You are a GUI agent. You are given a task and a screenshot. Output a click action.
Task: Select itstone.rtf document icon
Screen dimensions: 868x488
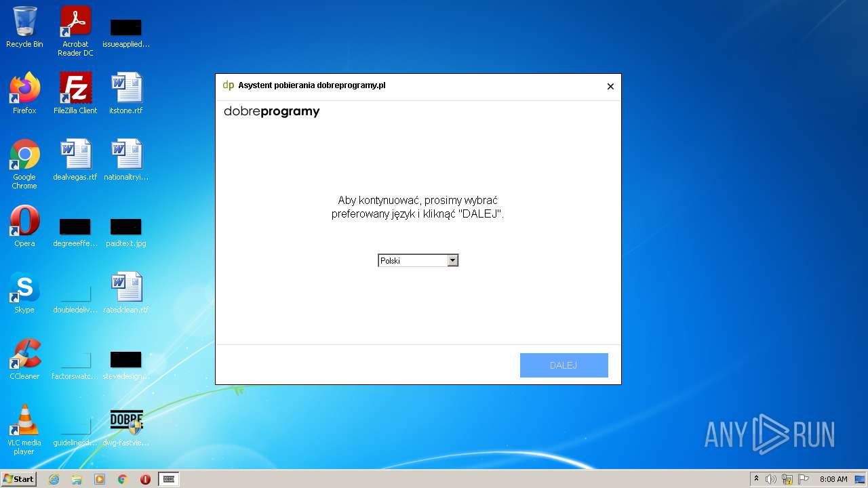point(126,94)
